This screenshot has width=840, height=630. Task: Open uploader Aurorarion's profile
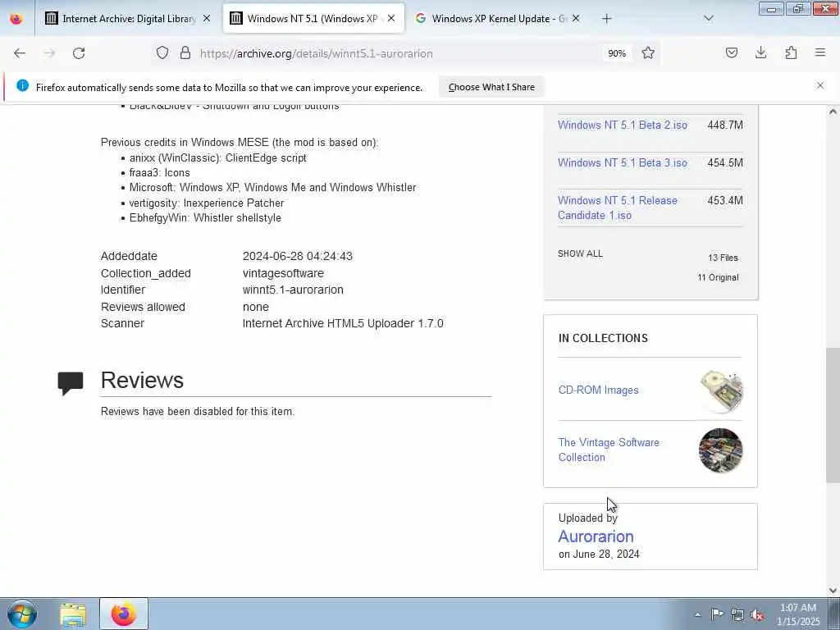[x=596, y=536]
